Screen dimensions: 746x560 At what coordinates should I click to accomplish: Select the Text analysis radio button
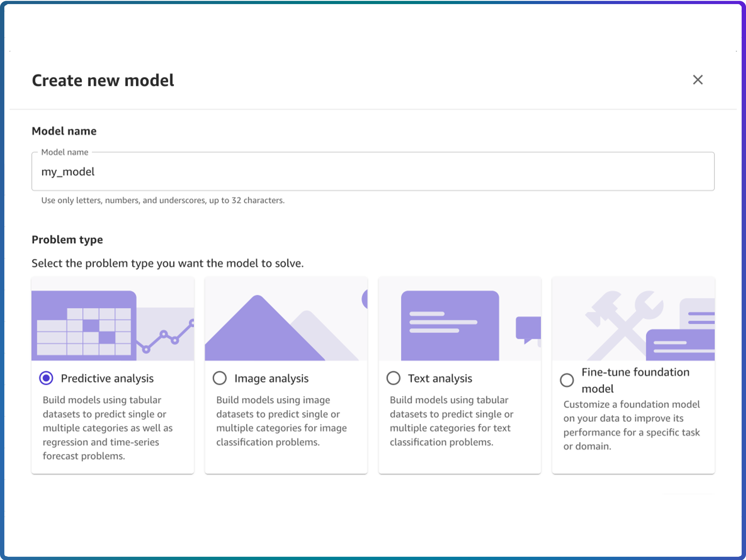tap(393, 378)
